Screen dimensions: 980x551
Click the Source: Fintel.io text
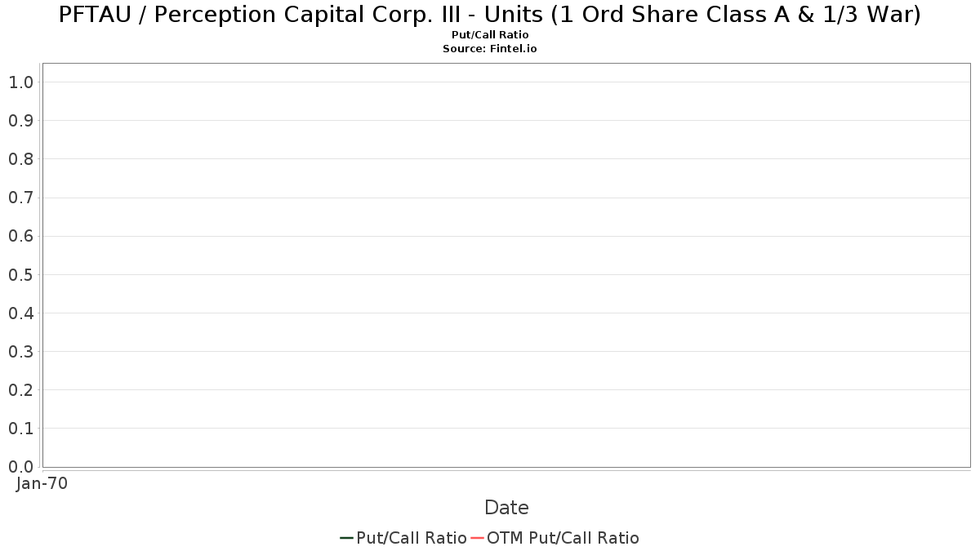pos(490,49)
